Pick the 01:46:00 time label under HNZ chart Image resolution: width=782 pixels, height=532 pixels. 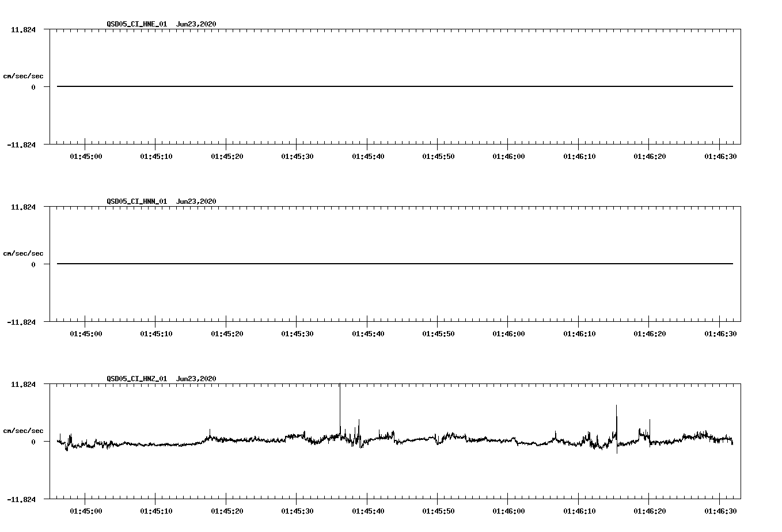508,511
